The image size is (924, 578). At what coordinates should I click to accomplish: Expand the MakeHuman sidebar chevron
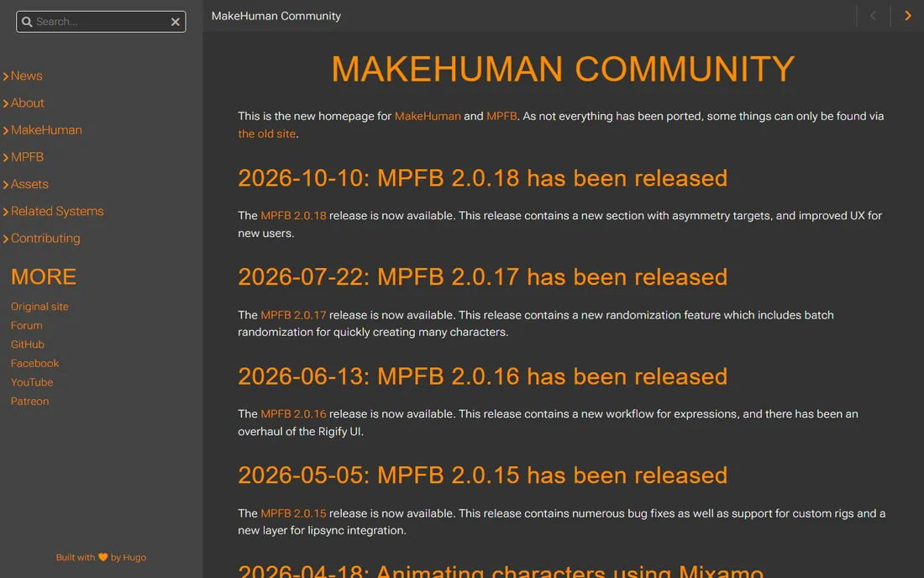pos(5,130)
